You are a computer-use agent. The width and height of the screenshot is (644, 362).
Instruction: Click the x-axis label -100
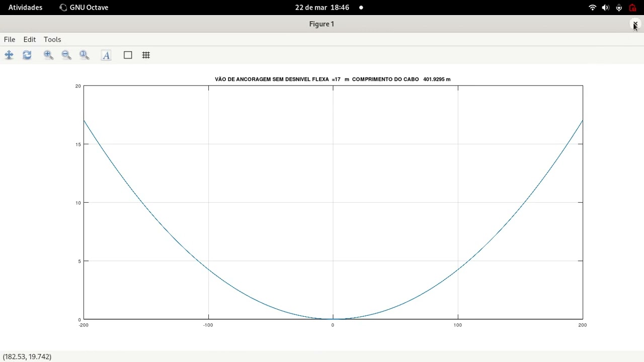pyautogui.click(x=208, y=325)
